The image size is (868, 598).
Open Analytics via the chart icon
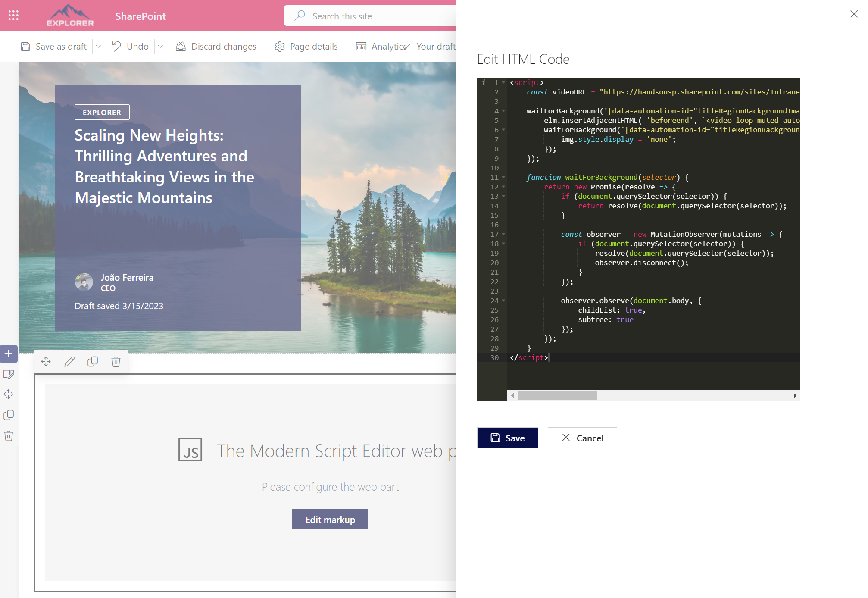coord(361,46)
